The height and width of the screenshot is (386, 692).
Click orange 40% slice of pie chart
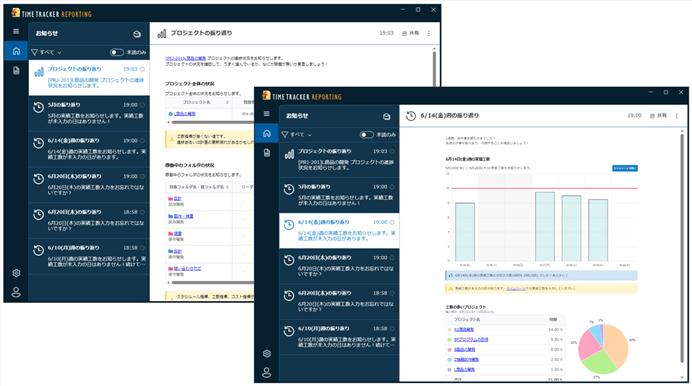pos(617,344)
